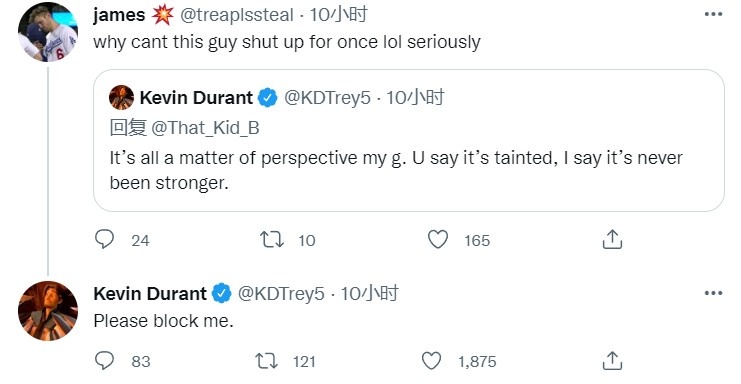741x384 pixels.
Task: Open more options on Kevin Durant's reply
Action: pyautogui.click(x=713, y=293)
